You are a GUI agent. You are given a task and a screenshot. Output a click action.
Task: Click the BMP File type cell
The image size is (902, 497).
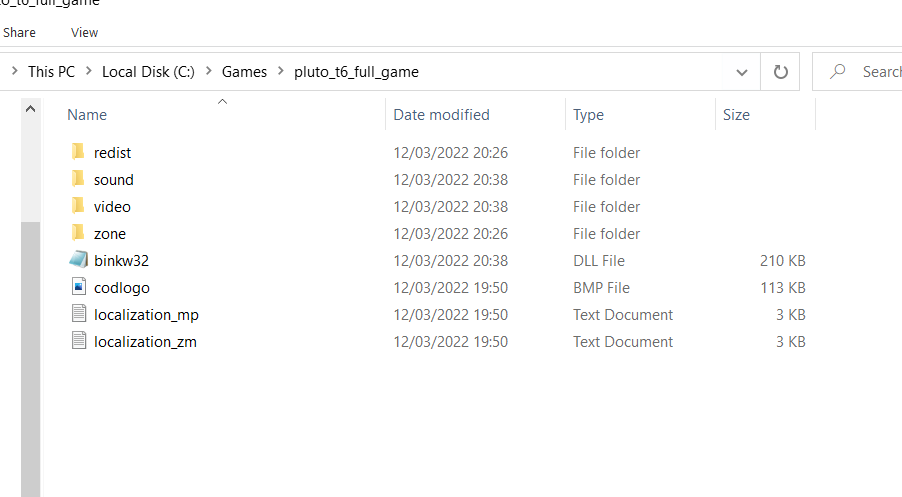click(x=601, y=288)
